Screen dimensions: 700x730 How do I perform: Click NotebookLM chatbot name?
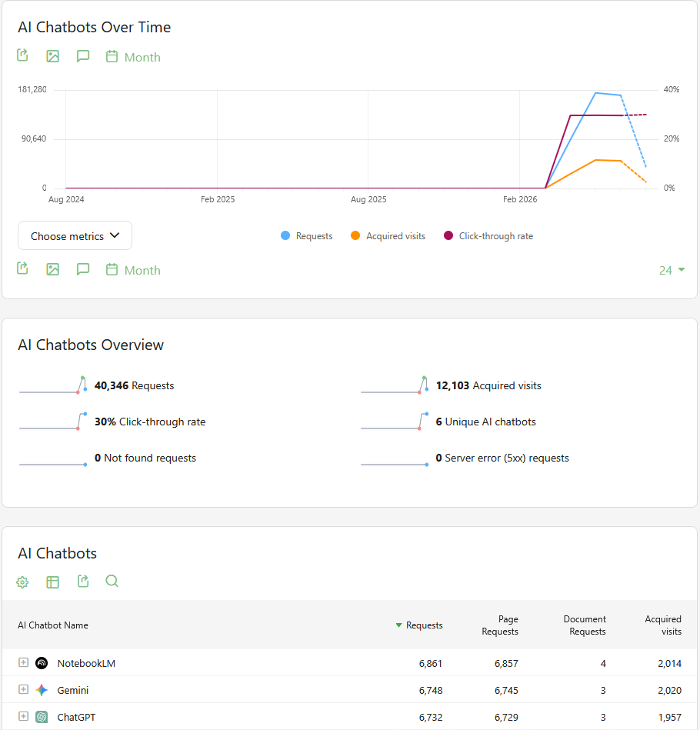coord(86,663)
